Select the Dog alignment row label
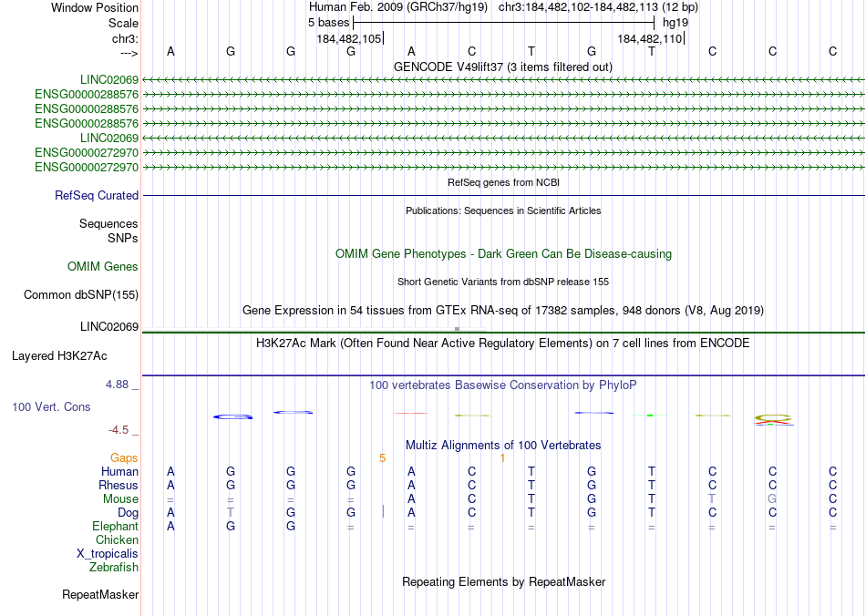Screen dimensions: 866x616 129,513
